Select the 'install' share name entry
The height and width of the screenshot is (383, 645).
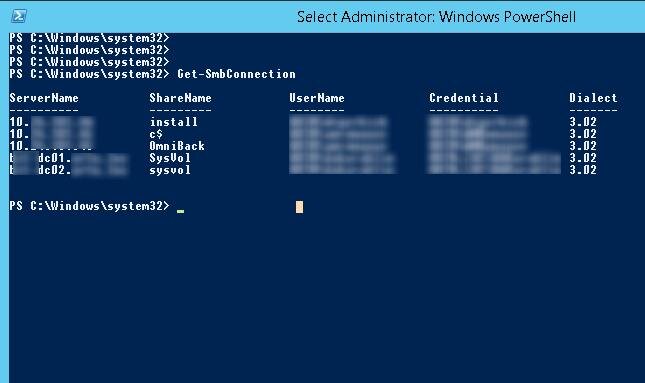click(x=174, y=122)
